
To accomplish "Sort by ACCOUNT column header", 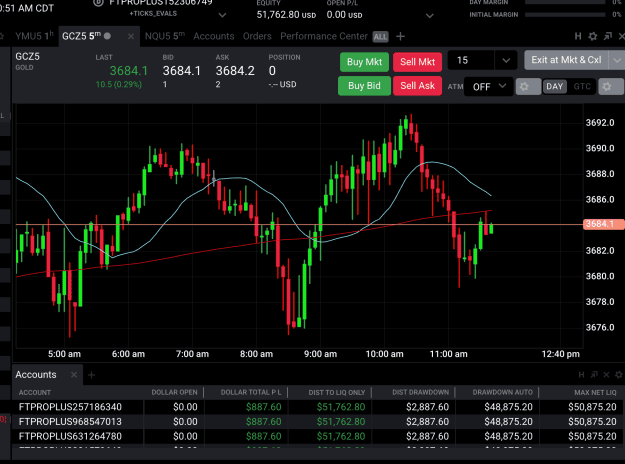I will [35, 392].
